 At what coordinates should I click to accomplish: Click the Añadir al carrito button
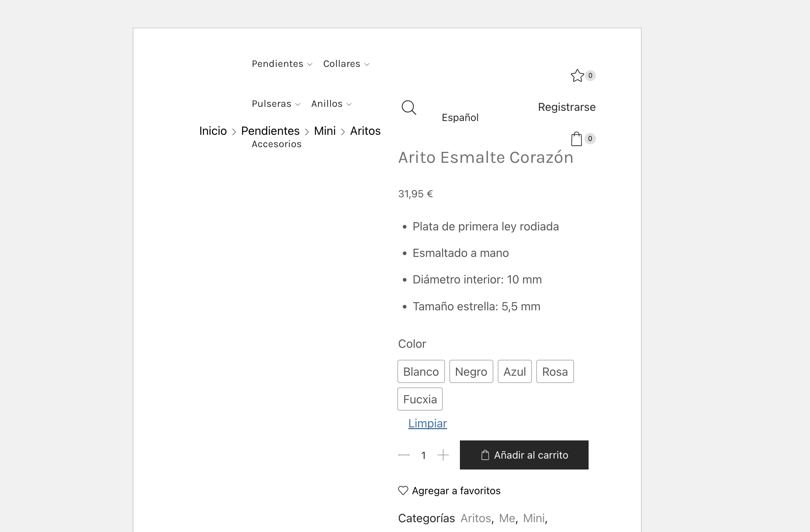(524, 455)
